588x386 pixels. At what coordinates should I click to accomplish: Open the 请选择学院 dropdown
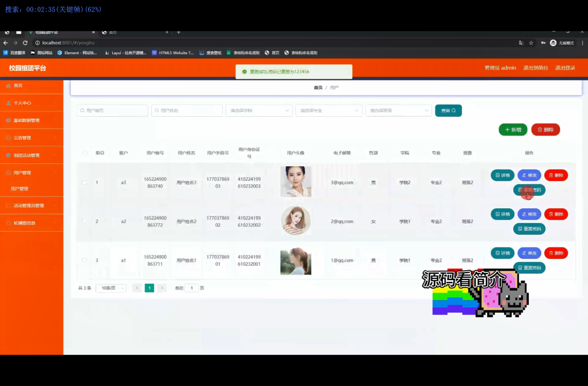[259, 110]
